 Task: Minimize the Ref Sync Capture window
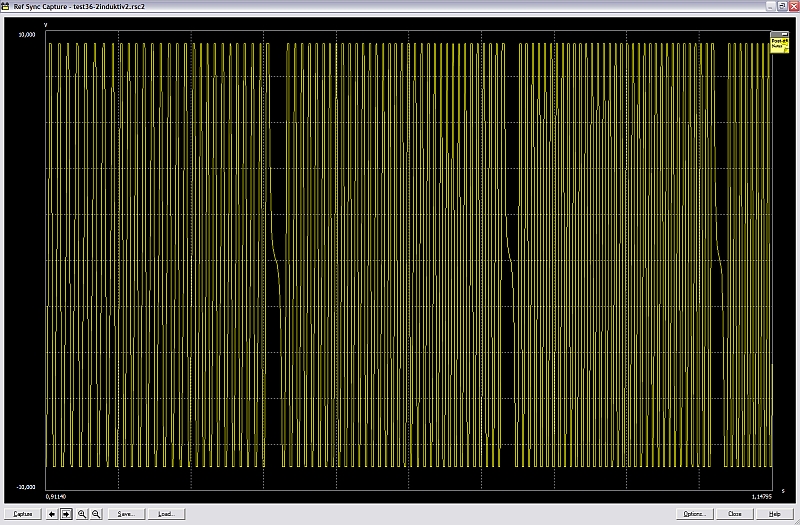coord(771,6)
